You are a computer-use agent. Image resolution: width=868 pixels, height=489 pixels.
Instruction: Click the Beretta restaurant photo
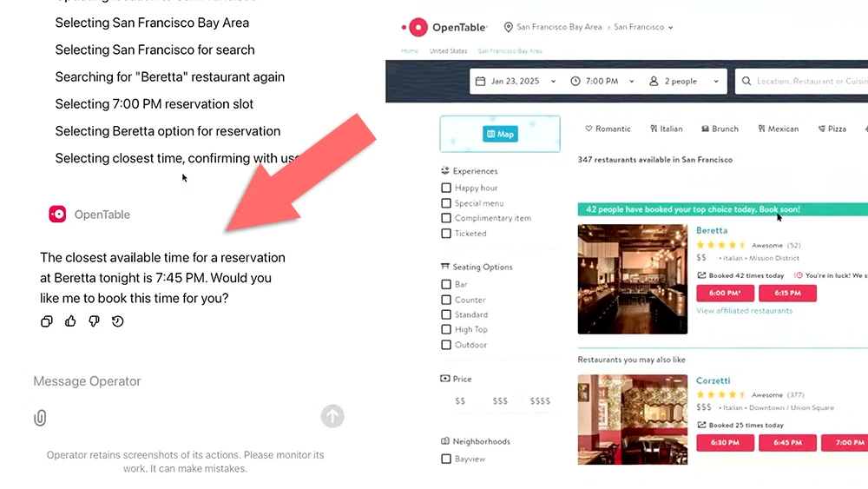point(632,279)
